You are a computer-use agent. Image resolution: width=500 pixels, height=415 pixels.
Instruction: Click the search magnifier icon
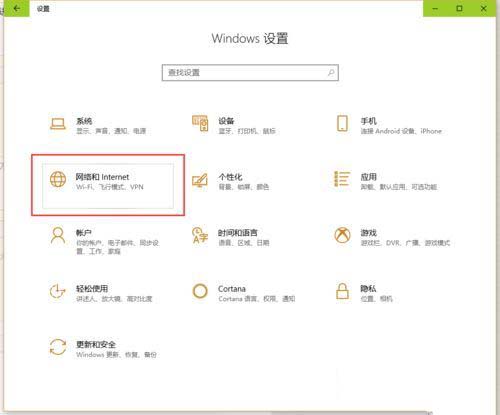331,72
